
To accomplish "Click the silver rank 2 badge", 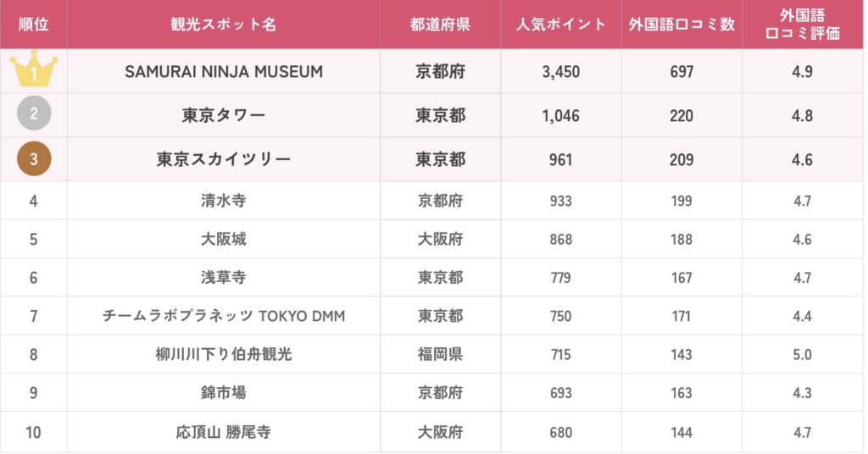I will [33, 115].
